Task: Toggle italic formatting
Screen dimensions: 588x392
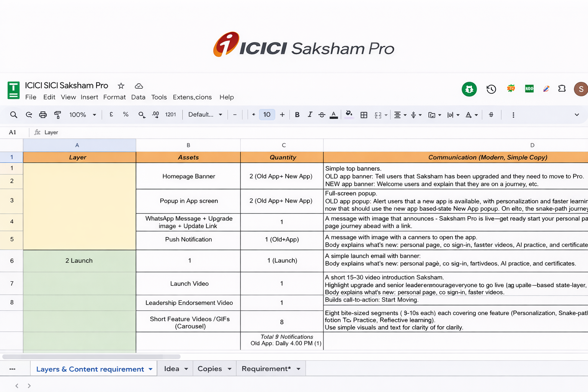Action: click(310, 115)
